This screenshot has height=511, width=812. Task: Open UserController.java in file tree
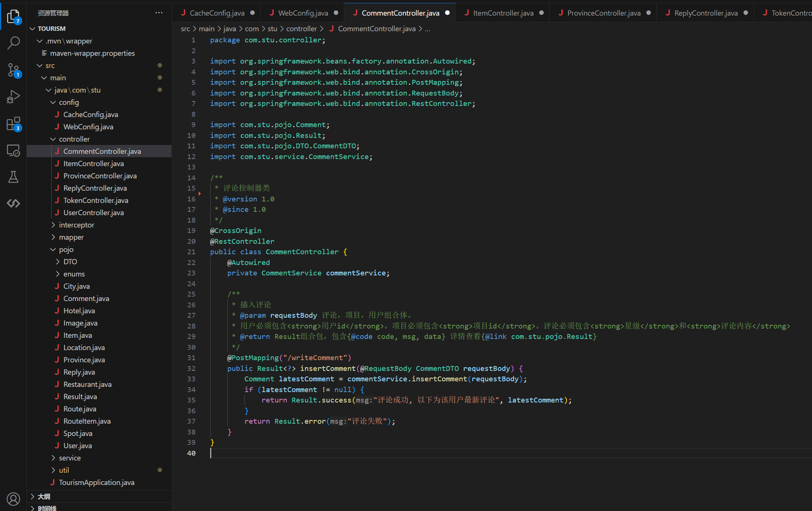tap(94, 213)
